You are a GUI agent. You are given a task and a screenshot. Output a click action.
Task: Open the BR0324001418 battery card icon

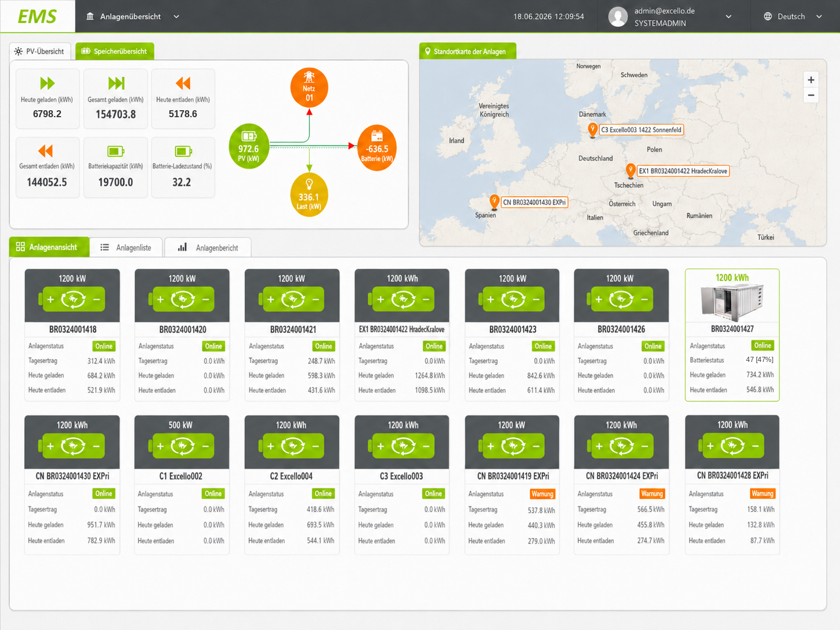click(x=72, y=299)
